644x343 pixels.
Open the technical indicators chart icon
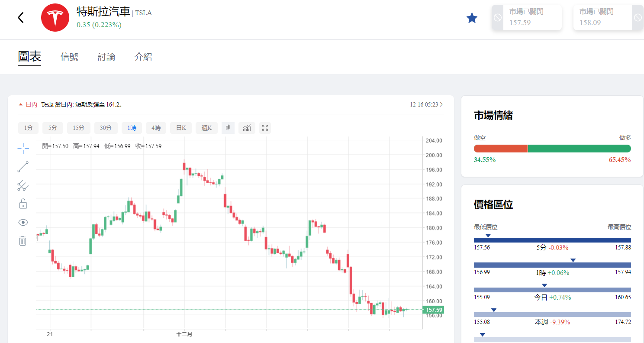(247, 128)
